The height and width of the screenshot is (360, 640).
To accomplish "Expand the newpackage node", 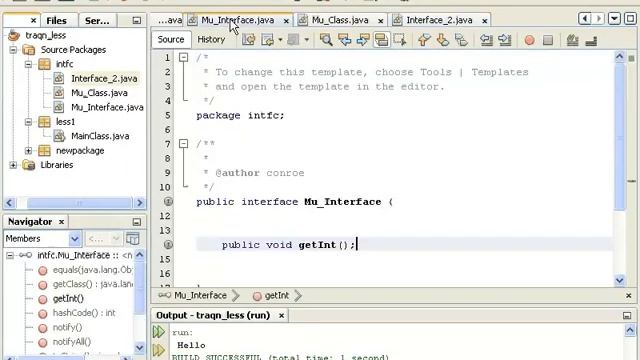I will click(28, 151).
